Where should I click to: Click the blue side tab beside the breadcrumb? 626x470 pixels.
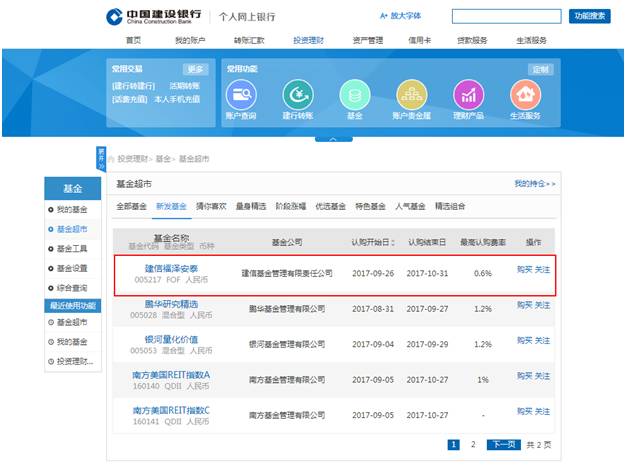pyautogui.click(x=101, y=159)
